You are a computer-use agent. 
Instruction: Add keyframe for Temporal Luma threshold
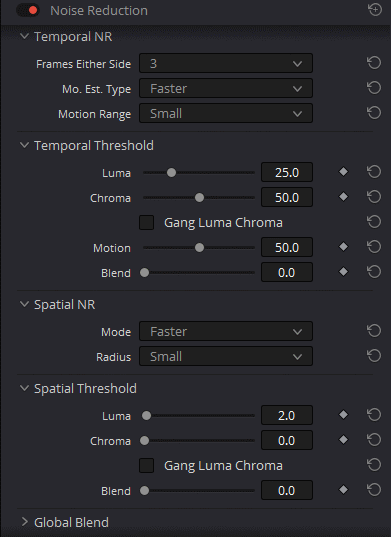pyautogui.click(x=343, y=172)
